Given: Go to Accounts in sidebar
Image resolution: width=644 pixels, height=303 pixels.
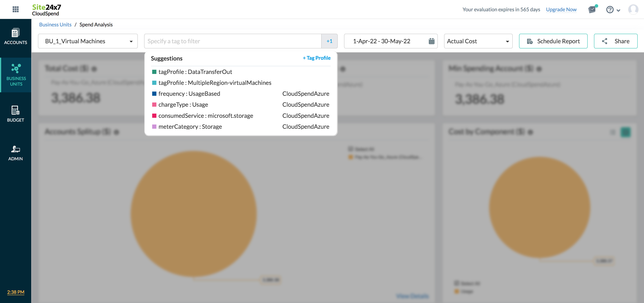Looking at the screenshot, I should click(16, 36).
